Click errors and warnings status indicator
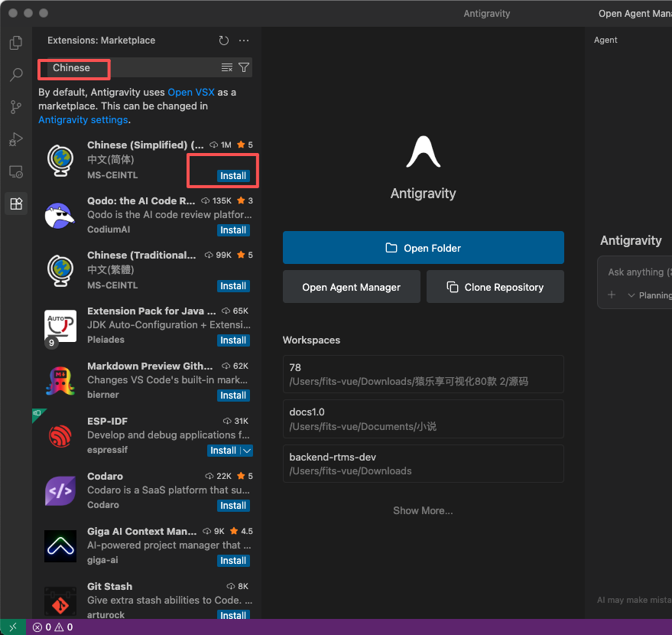Image resolution: width=672 pixels, height=635 pixels. (53, 627)
